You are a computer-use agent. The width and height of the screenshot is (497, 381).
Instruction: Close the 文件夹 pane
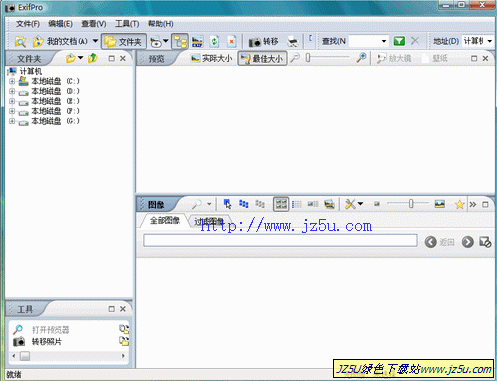(x=123, y=58)
